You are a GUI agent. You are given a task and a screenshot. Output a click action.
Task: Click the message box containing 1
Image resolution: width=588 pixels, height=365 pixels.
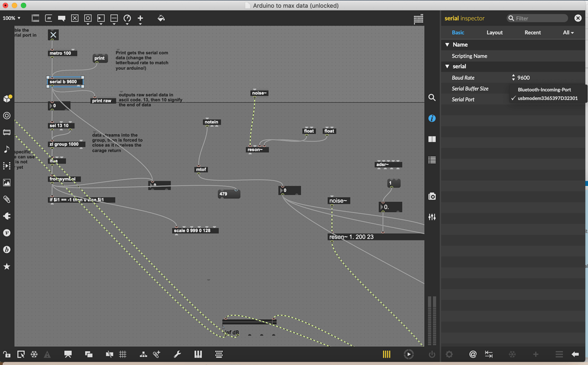click(394, 183)
